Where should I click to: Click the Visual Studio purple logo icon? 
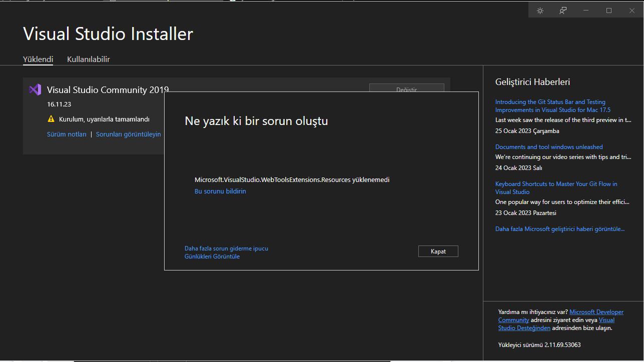click(x=35, y=90)
